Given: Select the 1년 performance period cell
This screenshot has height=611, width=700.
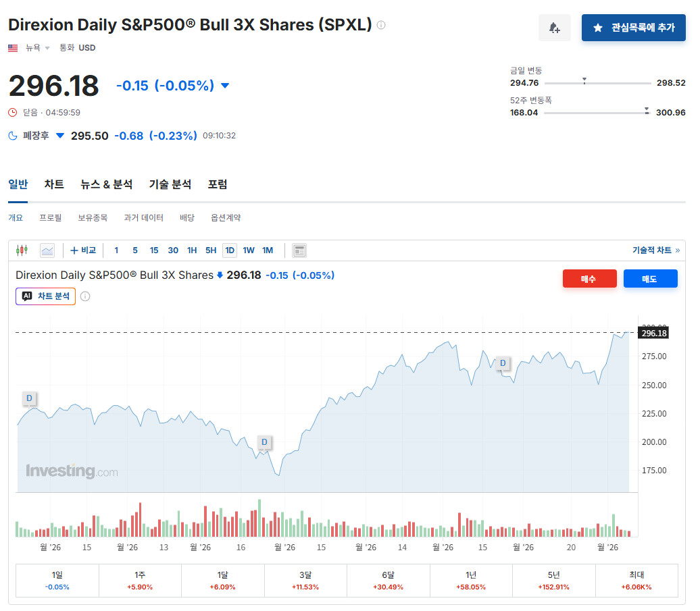Looking at the screenshot, I should click(x=471, y=581).
